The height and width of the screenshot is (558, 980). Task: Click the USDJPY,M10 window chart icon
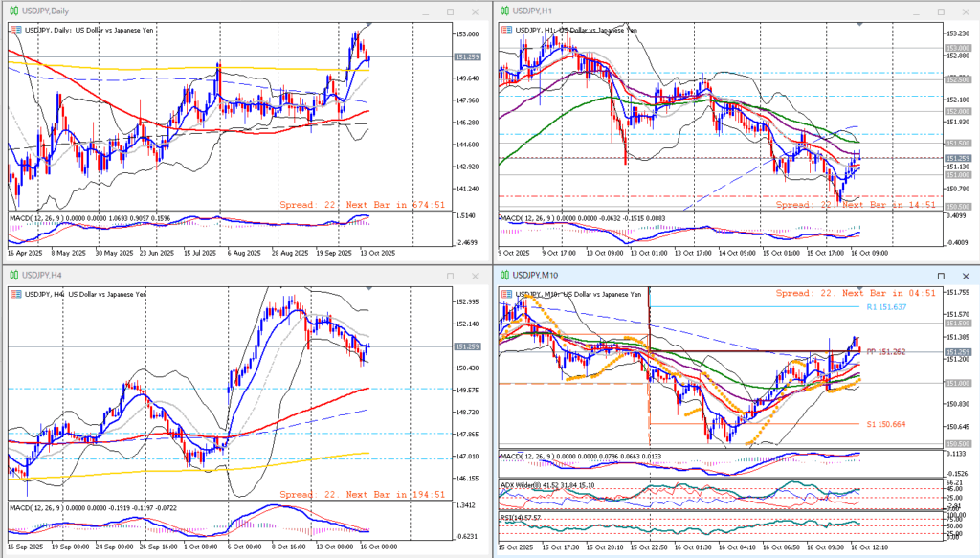tap(503, 277)
